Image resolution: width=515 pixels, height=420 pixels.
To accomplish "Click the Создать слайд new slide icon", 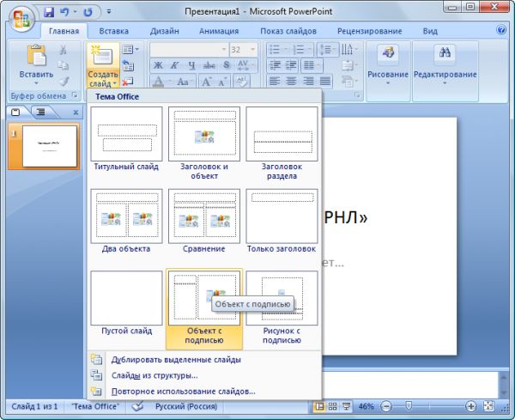I will tap(102, 56).
